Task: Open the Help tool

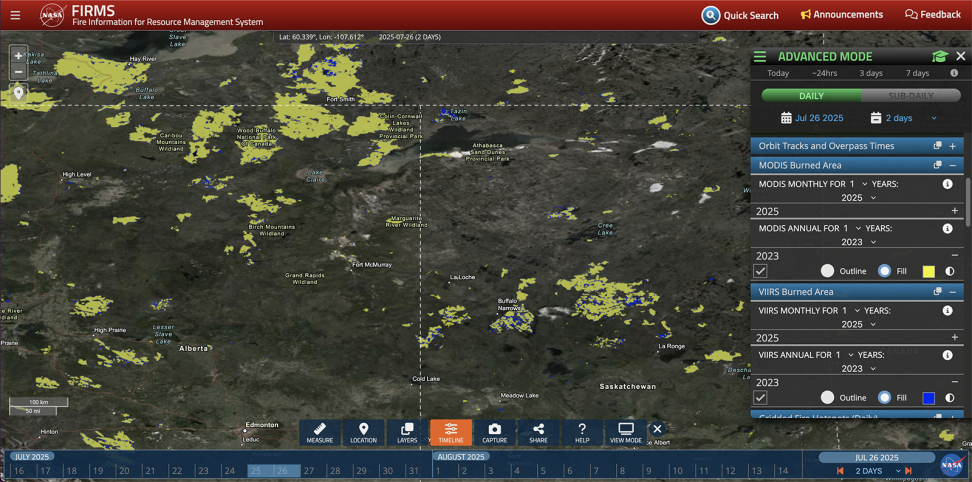Action: pyautogui.click(x=582, y=432)
